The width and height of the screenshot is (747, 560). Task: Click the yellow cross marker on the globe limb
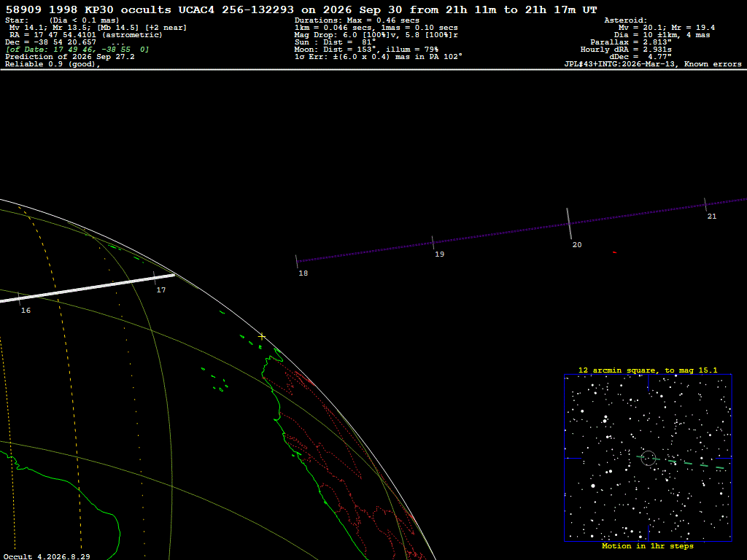262,336
